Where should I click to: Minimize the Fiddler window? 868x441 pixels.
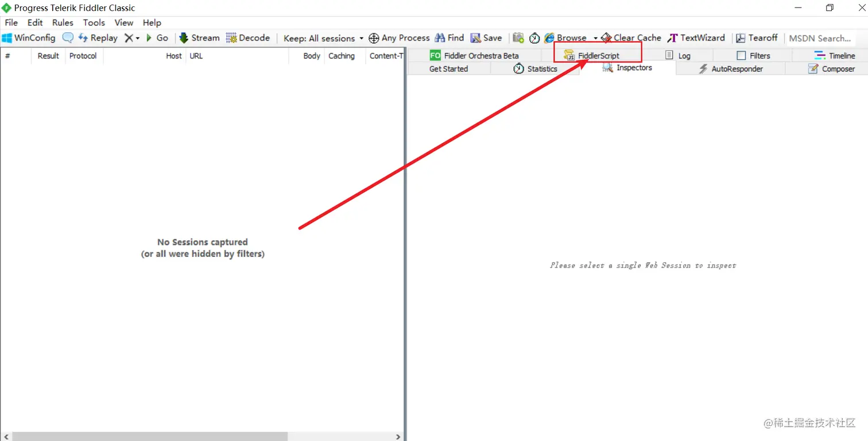tap(799, 7)
